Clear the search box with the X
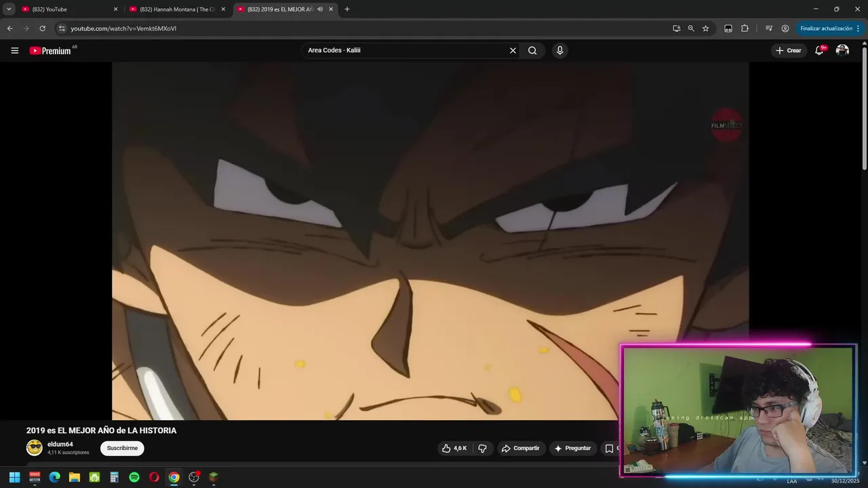Image resolution: width=868 pixels, height=488 pixels. [x=513, y=50]
